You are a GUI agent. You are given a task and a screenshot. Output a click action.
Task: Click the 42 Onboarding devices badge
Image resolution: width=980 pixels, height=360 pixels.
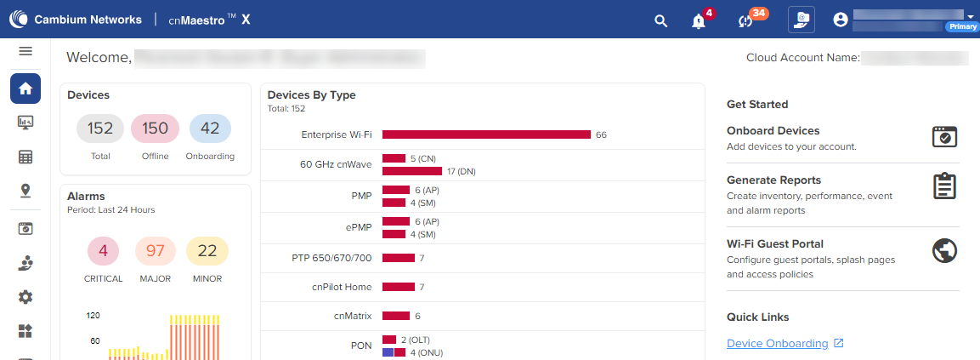[210, 129]
